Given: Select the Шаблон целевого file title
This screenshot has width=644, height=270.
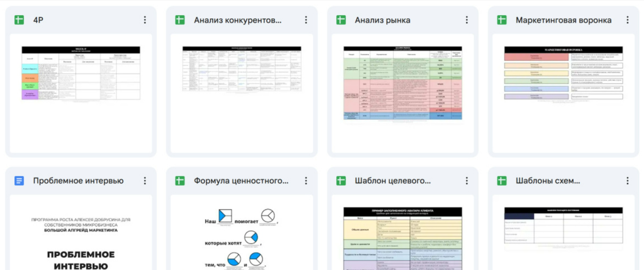Looking at the screenshot, I should pyautogui.click(x=393, y=181).
